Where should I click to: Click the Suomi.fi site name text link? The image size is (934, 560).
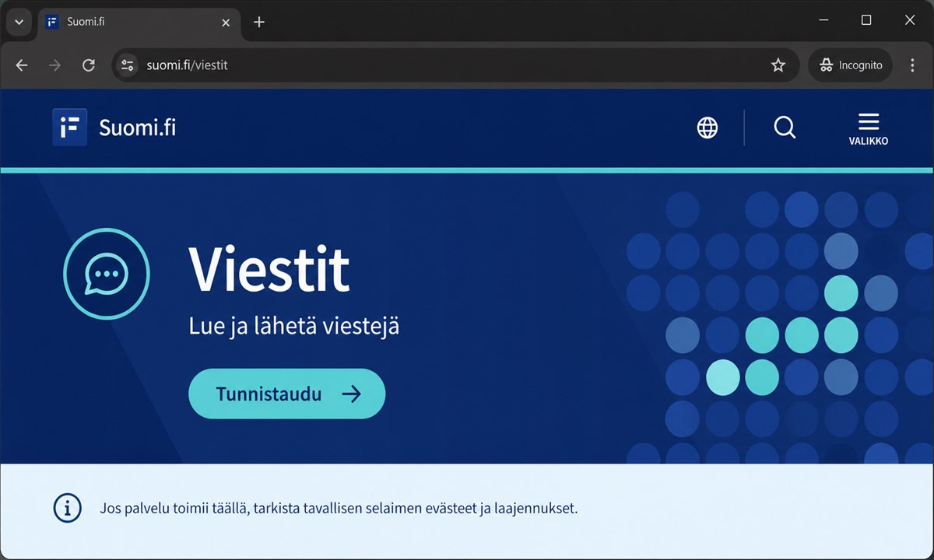(137, 128)
